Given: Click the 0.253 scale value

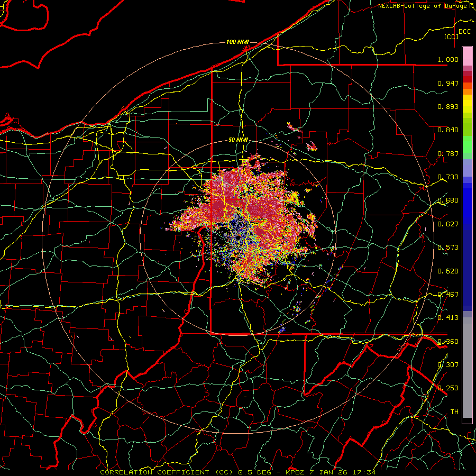Looking at the screenshot, I should (x=448, y=388).
